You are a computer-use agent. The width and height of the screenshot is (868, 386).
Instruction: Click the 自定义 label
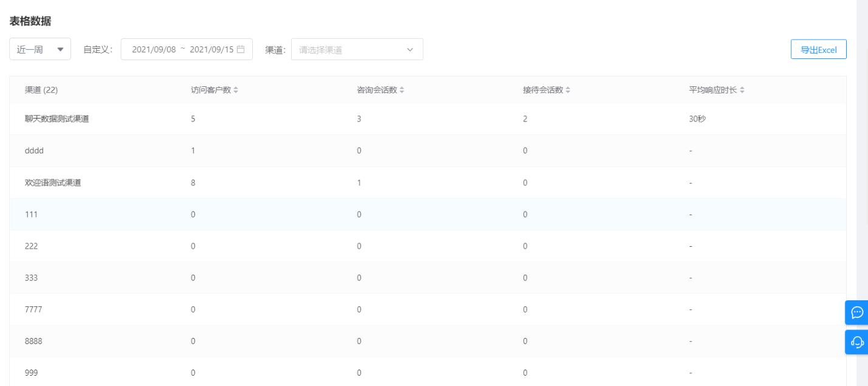coord(98,50)
